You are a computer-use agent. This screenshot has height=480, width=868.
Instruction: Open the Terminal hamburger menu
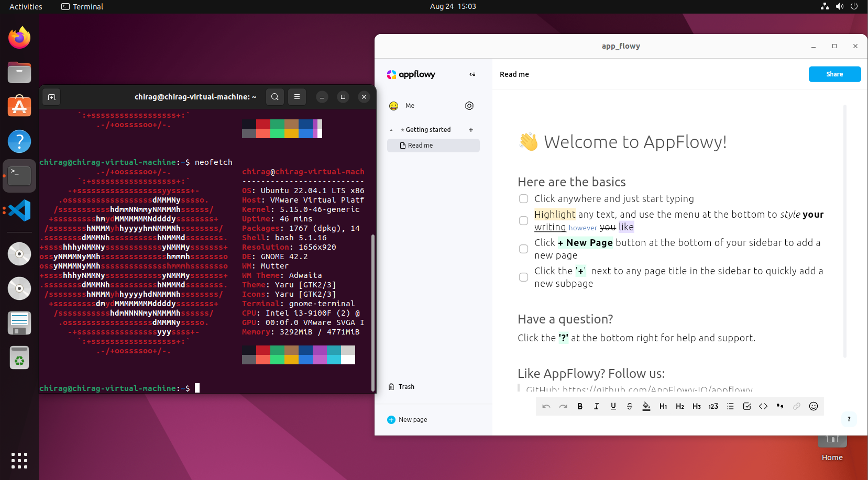[297, 97]
